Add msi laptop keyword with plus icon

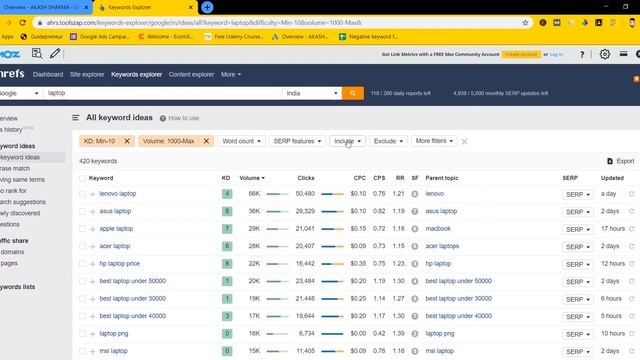pyautogui.click(x=93, y=352)
